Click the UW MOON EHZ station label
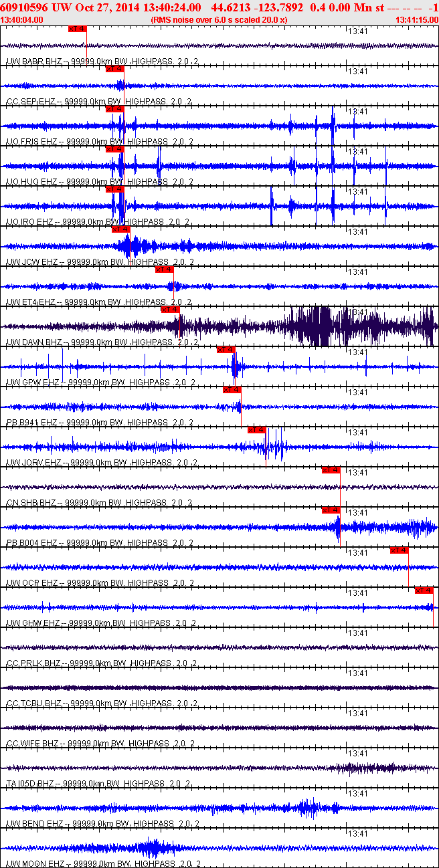This screenshot has height=868, width=439. [103, 864]
